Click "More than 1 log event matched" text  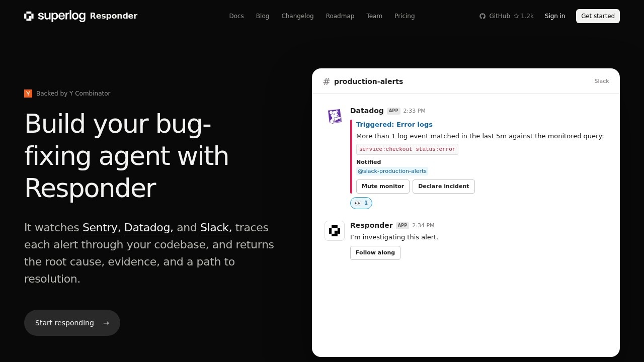480,136
